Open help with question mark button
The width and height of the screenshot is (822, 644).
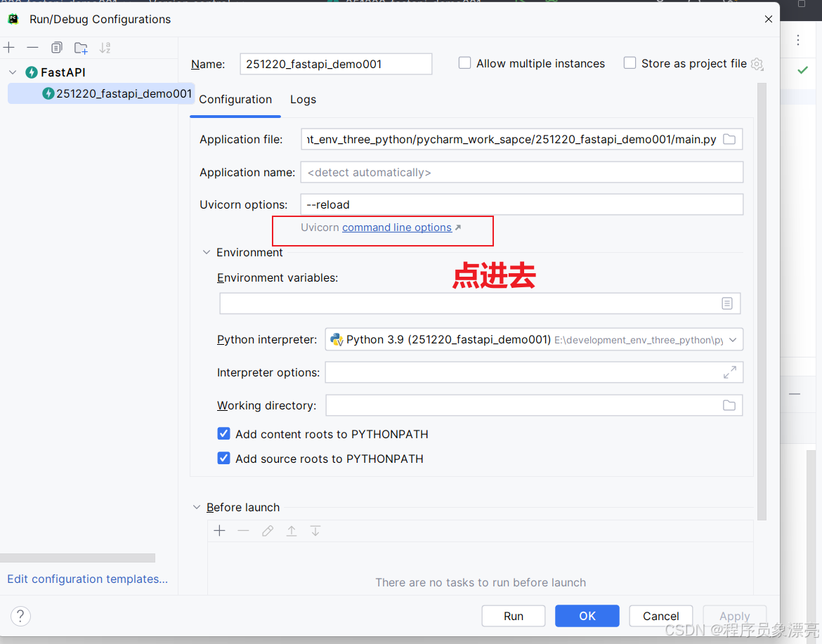pos(20,616)
